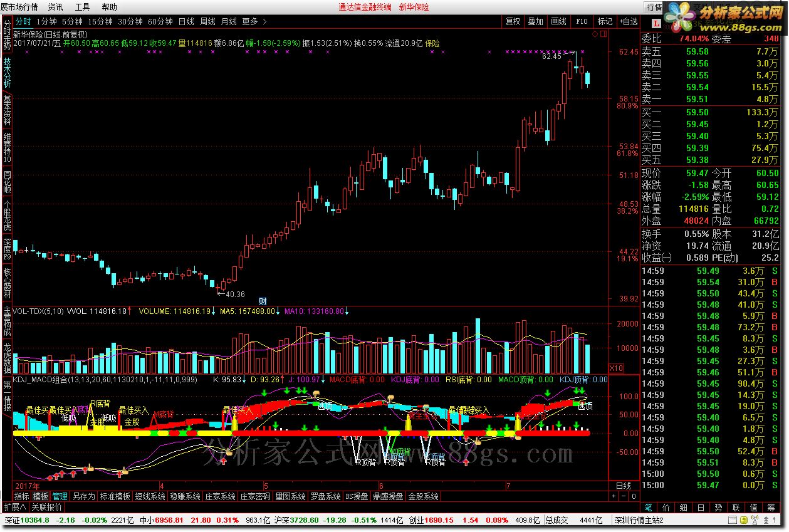Open 主营构成 sidebar tab
This screenshot has width=789, height=532.
7,321
